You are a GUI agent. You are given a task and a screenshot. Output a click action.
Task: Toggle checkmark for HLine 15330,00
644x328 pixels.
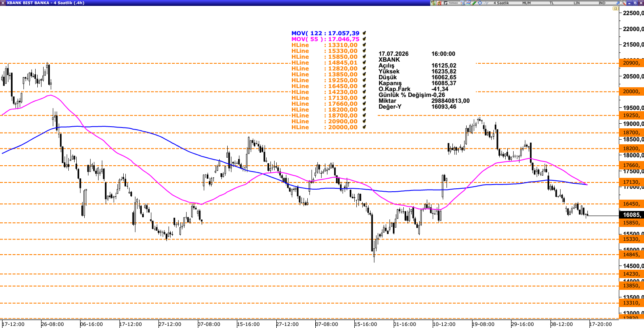pos(364,51)
